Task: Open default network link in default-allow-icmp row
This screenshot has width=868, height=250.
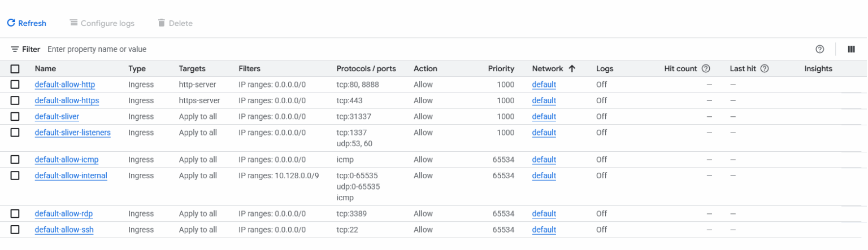Action: (544, 160)
